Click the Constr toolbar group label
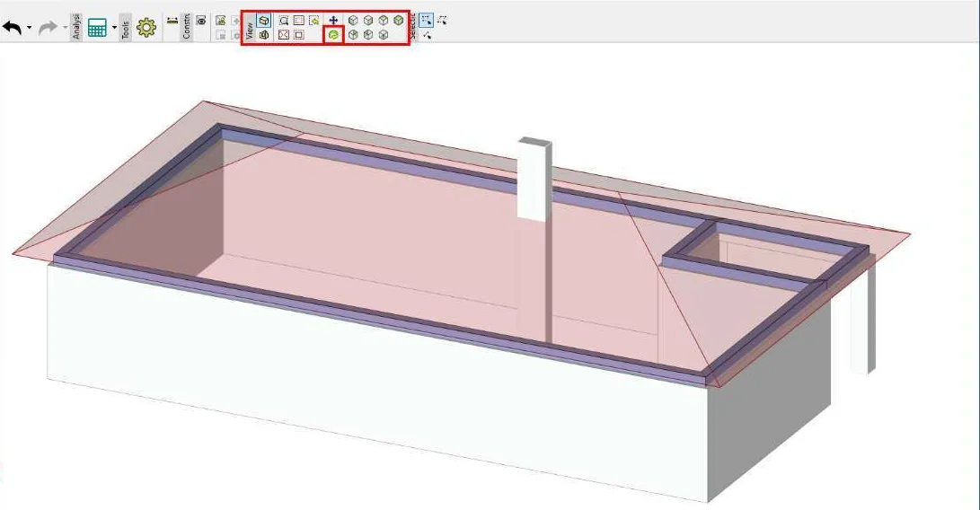 (187, 27)
